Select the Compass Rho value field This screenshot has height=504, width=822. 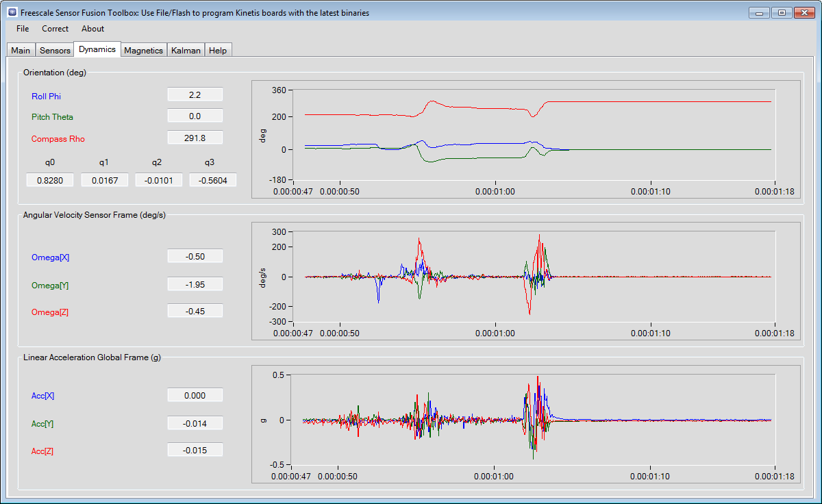(195, 138)
